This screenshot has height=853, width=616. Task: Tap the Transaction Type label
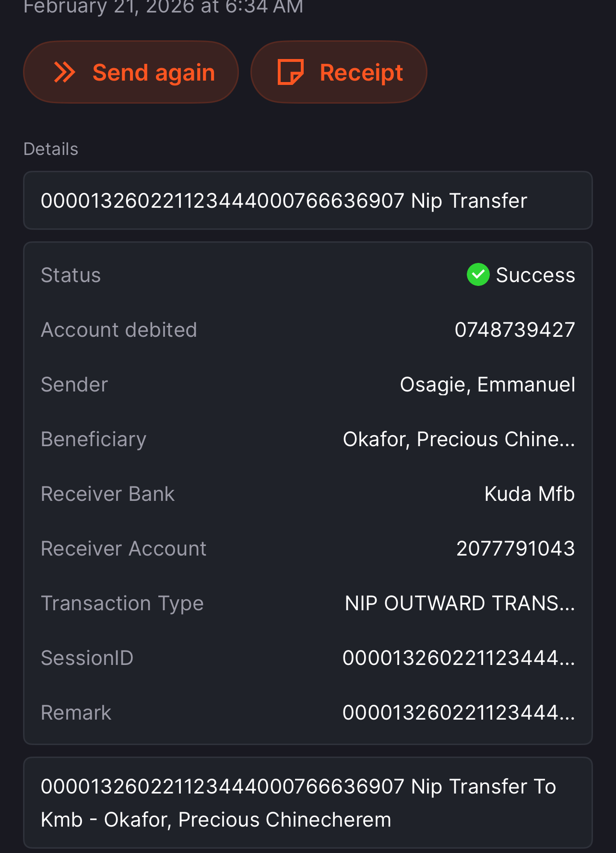[122, 604]
